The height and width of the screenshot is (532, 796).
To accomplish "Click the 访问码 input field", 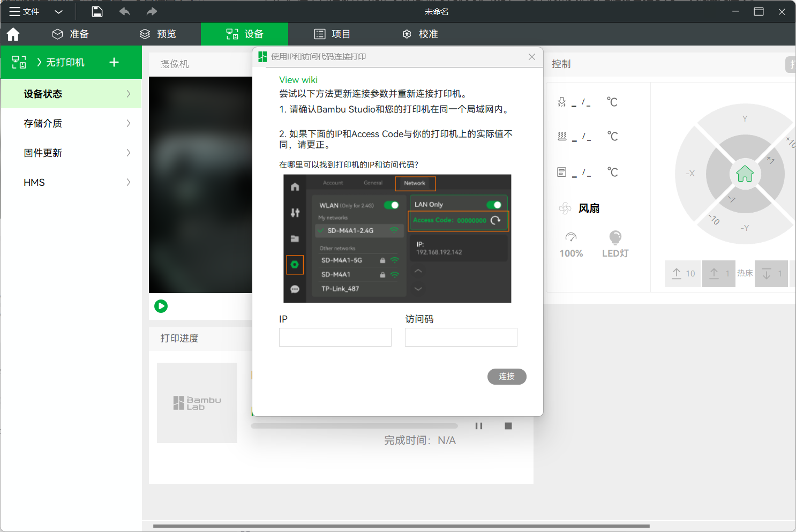I will (x=461, y=338).
